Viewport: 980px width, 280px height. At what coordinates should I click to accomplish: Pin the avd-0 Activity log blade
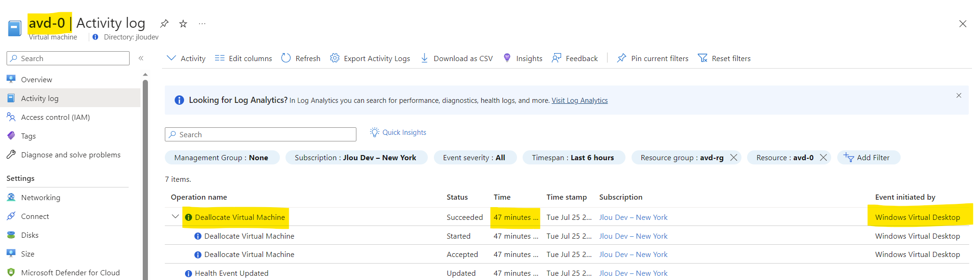[x=164, y=23]
